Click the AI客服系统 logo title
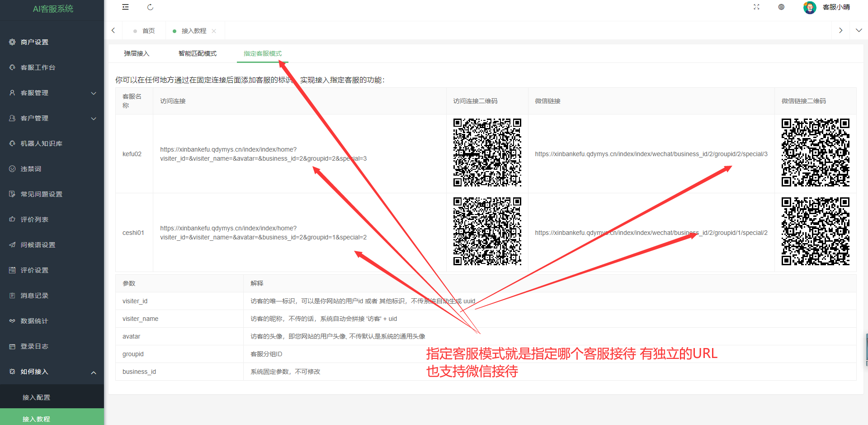This screenshot has height=425, width=868. [x=53, y=9]
